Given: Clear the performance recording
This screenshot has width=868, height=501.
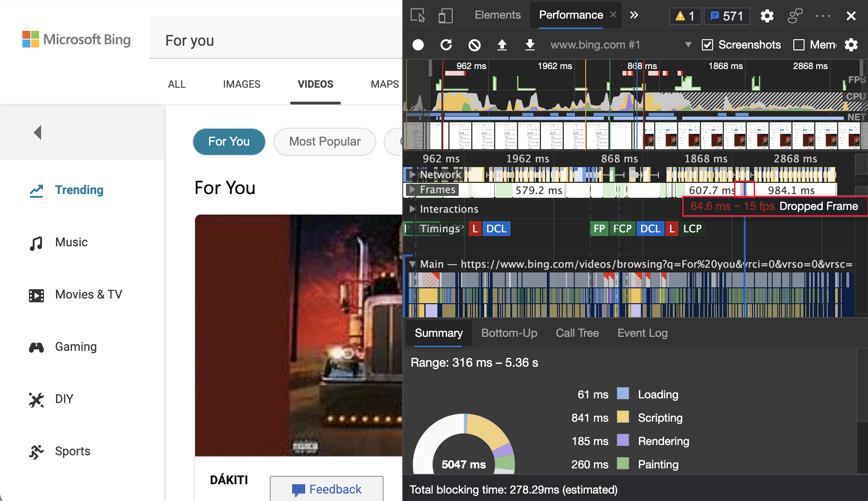Looking at the screenshot, I should [474, 45].
